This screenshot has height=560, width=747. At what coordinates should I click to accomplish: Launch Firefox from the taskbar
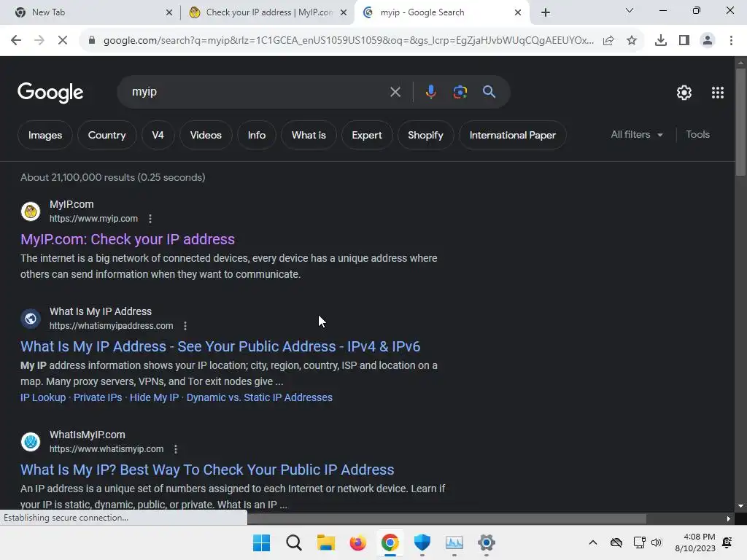point(357,542)
